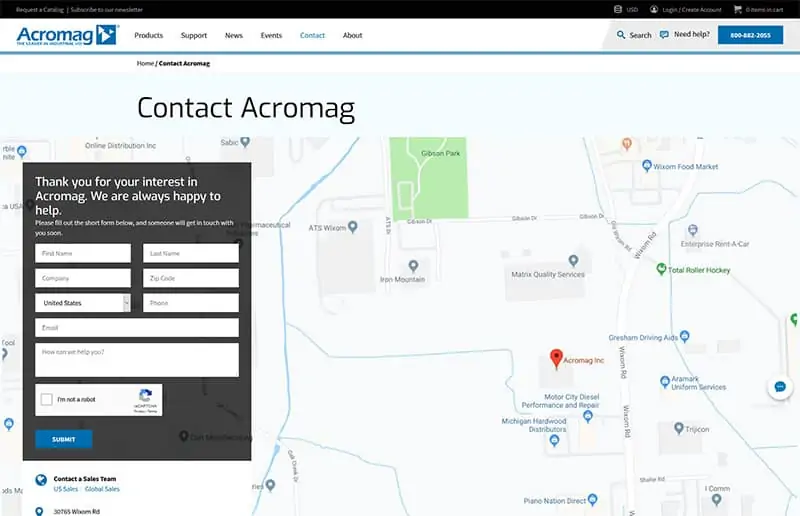Click the Gresham Driving Aids pin
The width and height of the screenshot is (800, 516).
(x=685, y=336)
